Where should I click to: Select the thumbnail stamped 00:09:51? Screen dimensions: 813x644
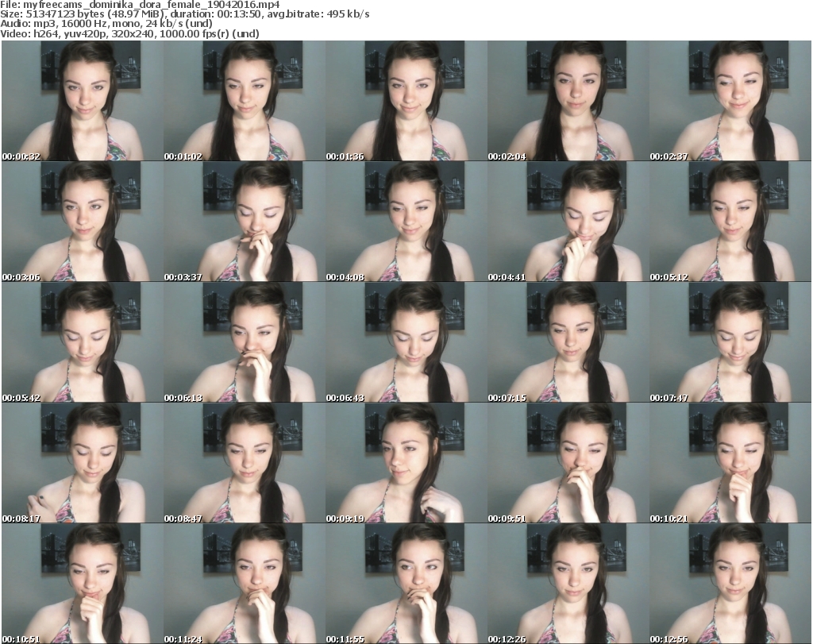pos(568,463)
